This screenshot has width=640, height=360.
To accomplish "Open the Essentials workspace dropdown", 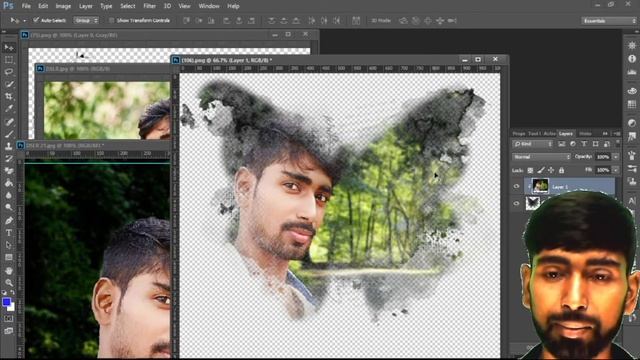I will click(x=608, y=20).
